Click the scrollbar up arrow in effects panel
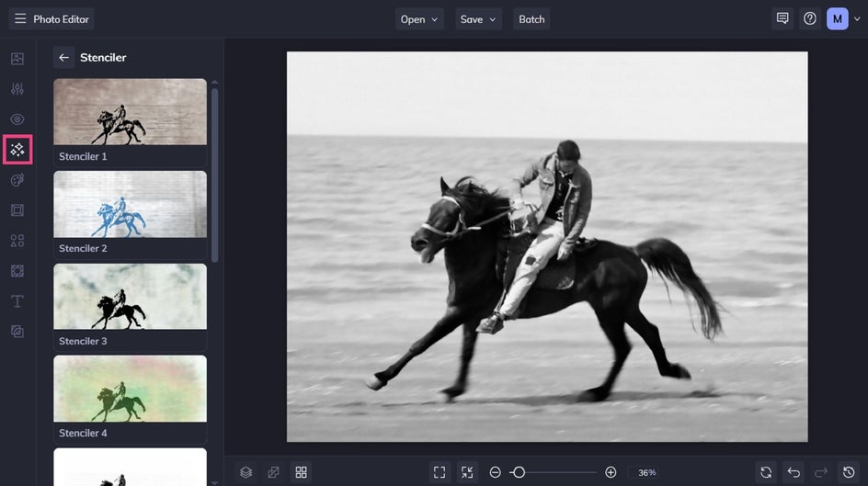The width and height of the screenshot is (868, 486). coord(215,83)
